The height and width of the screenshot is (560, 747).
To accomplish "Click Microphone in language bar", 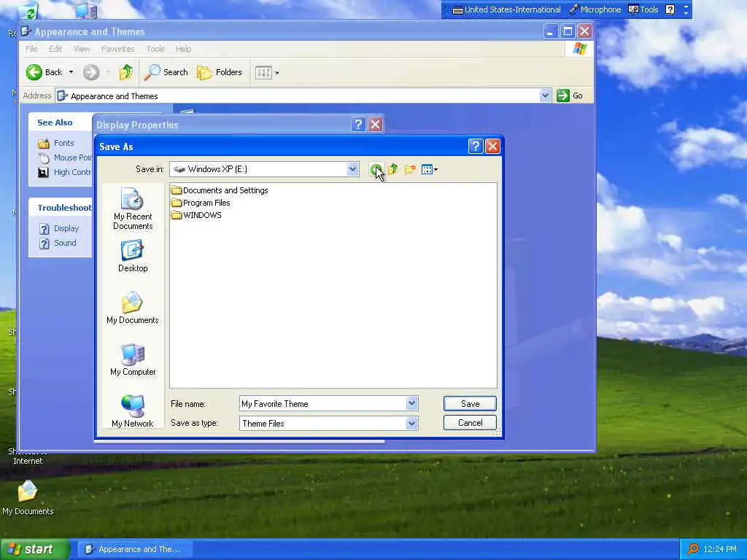I will [x=595, y=9].
